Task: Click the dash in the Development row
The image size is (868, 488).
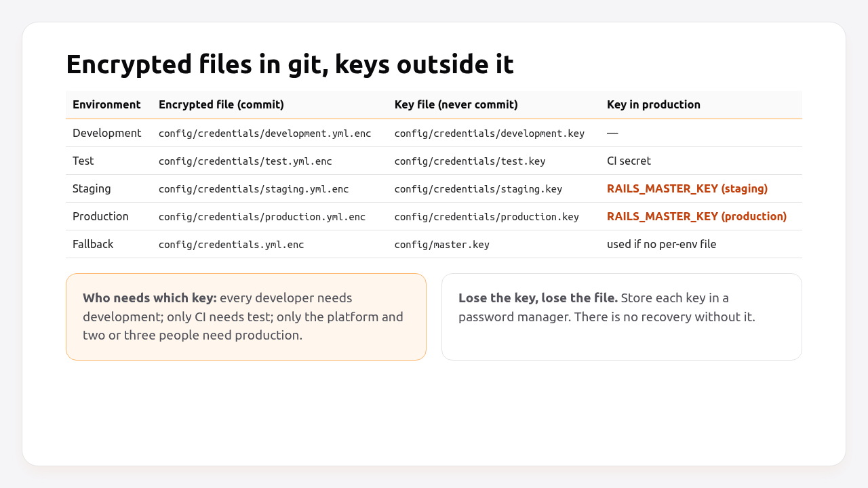Action: point(612,133)
